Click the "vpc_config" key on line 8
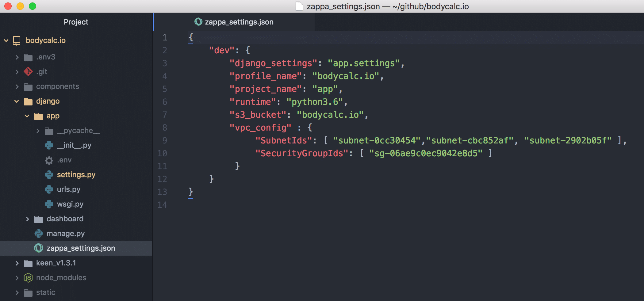Image resolution: width=644 pixels, height=301 pixels. pyautogui.click(x=261, y=128)
